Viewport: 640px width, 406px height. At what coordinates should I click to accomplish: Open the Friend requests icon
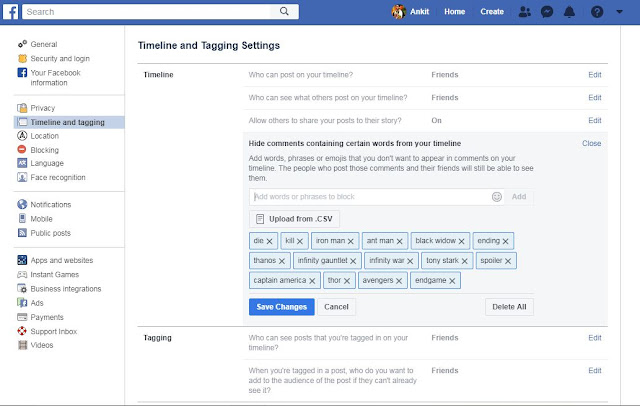(524, 12)
